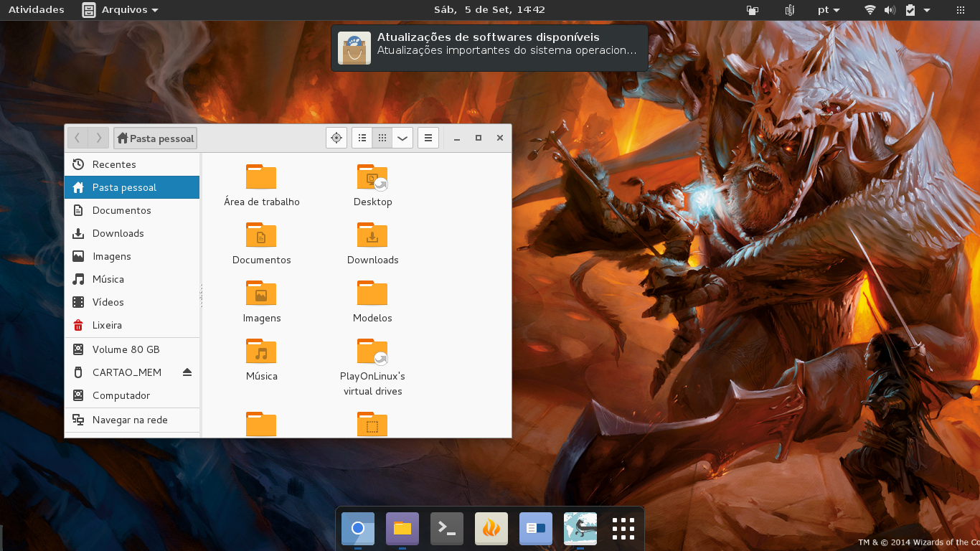980x551 pixels.
Task: Select the Modelos folder icon
Action: pos(372,293)
